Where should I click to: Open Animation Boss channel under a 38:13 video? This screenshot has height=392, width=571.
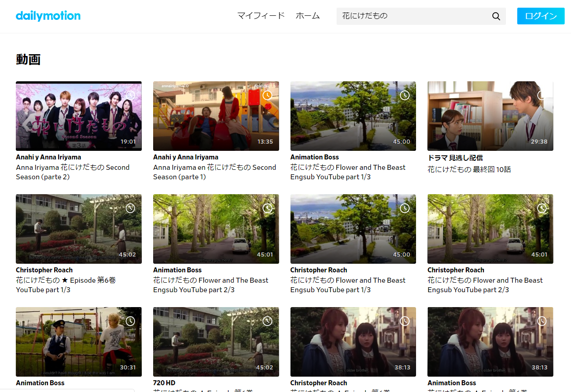[452, 383]
